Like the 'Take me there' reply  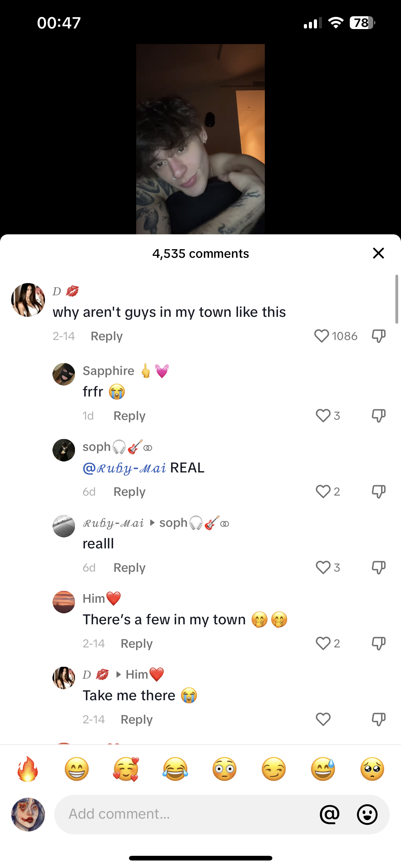(x=323, y=719)
